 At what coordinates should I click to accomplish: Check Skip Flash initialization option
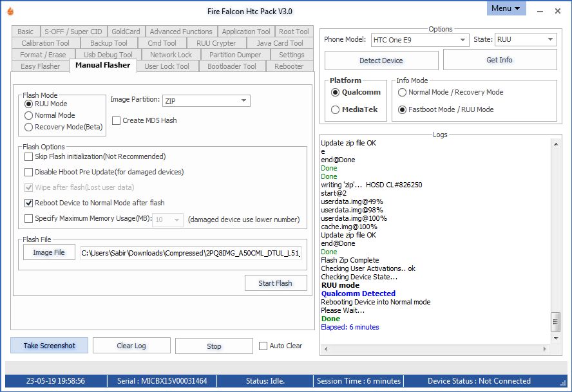point(95,157)
